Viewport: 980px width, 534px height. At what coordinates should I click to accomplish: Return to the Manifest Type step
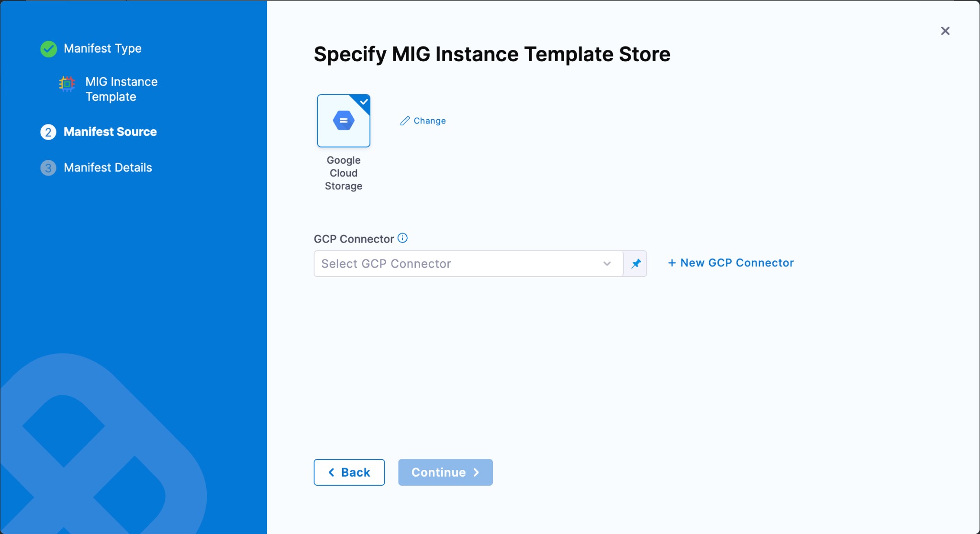tap(102, 48)
